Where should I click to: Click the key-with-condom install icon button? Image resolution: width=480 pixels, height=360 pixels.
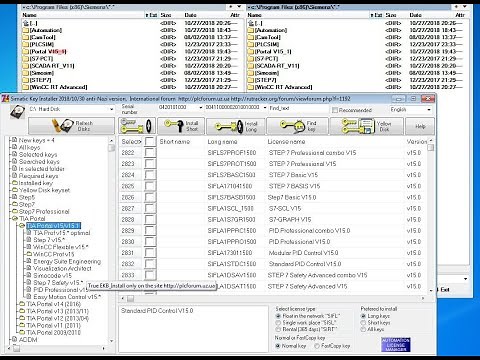137,126
